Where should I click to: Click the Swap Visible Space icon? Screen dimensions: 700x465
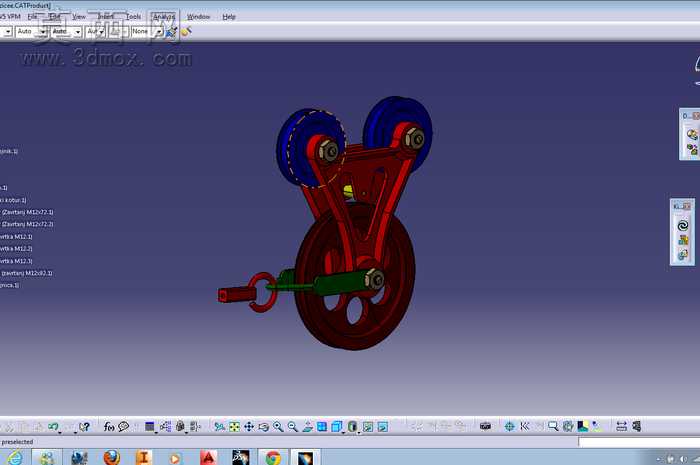click(x=383, y=427)
